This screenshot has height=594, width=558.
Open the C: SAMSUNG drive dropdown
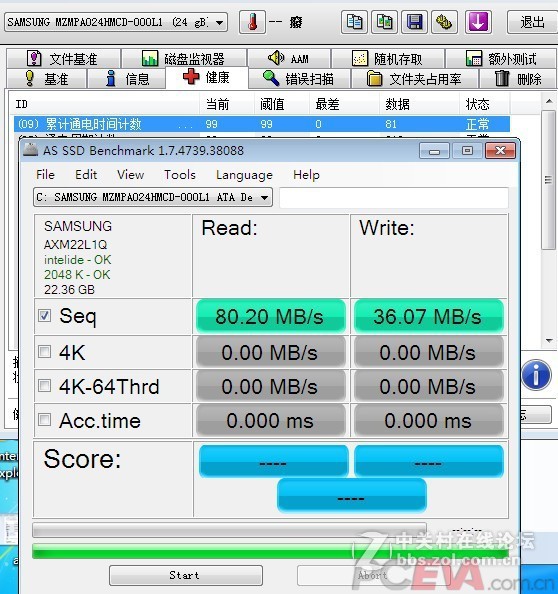[153, 197]
